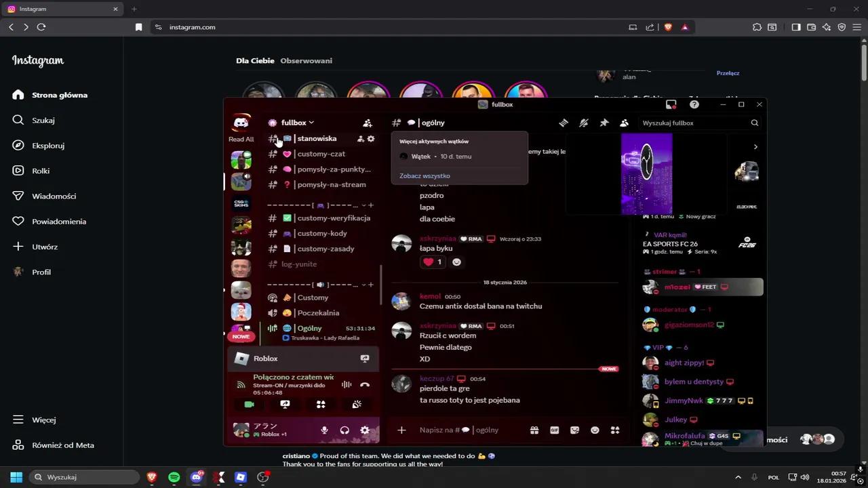Show hidden icons arrow in taskbar tray
This screenshot has width=868, height=488.
pyautogui.click(x=738, y=477)
